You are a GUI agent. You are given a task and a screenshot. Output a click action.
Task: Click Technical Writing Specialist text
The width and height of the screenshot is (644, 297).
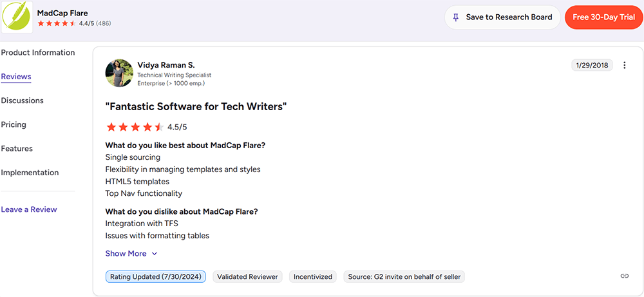(x=174, y=75)
